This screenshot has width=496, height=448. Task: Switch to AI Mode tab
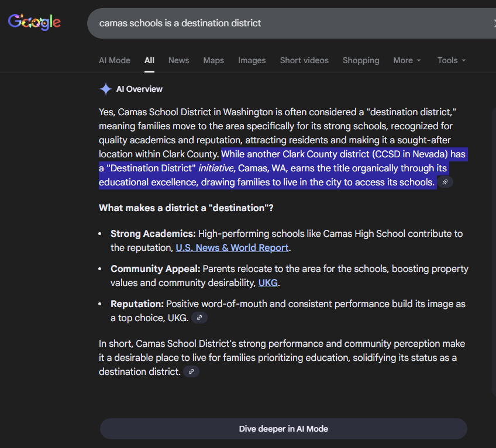pos(115,60)
